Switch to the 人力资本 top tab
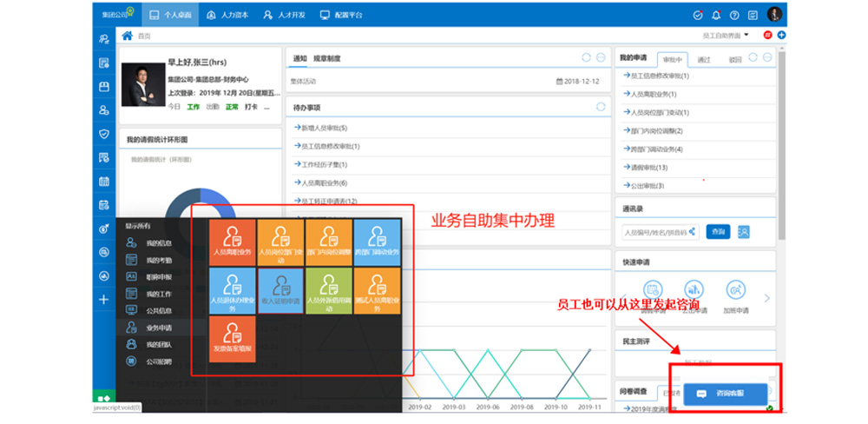The height and width of the screenshot is (424, 868). (x=230, y=15)
